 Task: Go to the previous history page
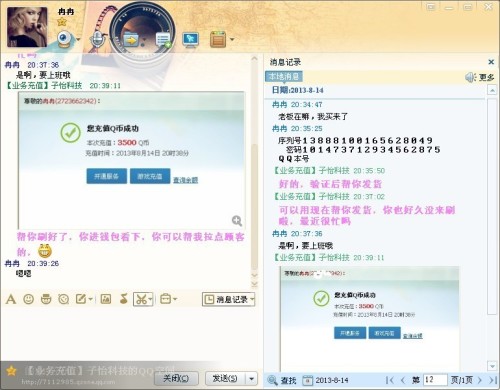(x=403, y=380)
